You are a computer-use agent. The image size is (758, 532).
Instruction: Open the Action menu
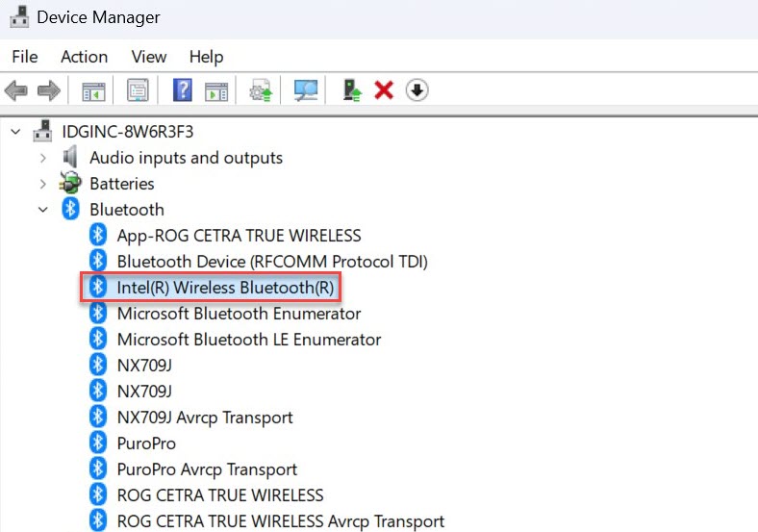pos(84,57)
